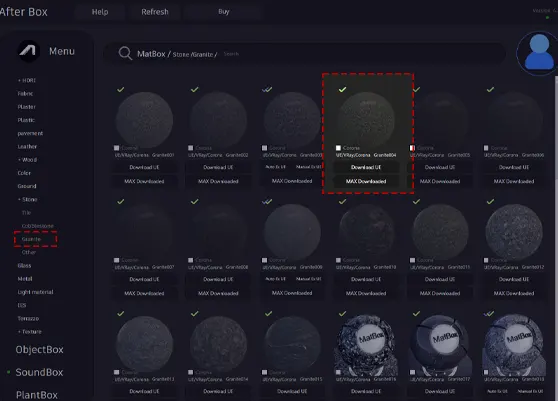This screenshot has height=401, width=558.
Task: Select the Tile subcategory under Stone
Action: (26, 213)
